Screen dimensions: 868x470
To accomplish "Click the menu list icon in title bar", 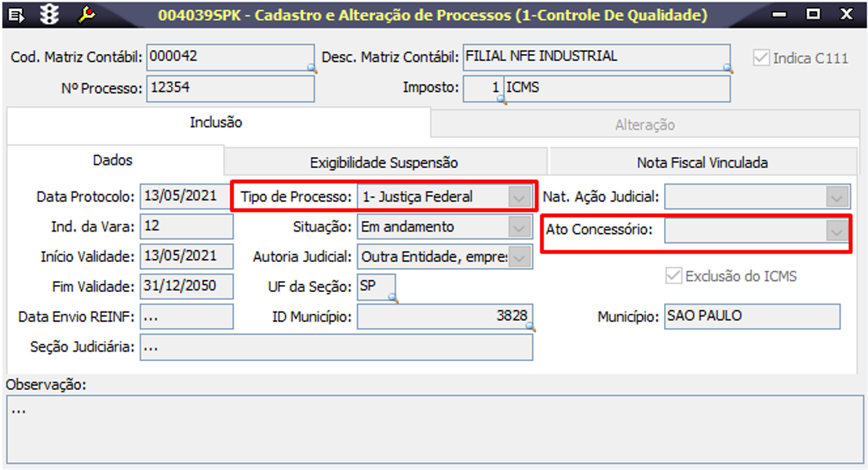I will click(18, 14).
